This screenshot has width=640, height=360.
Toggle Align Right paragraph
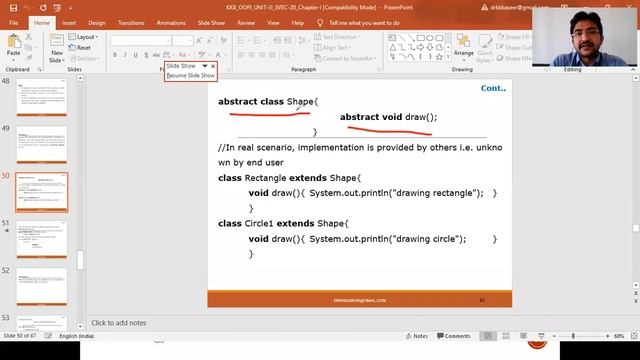pos(262,55)
